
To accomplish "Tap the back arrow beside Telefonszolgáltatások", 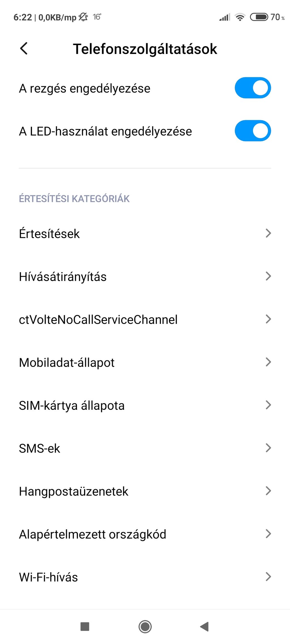I will (24, 48).
